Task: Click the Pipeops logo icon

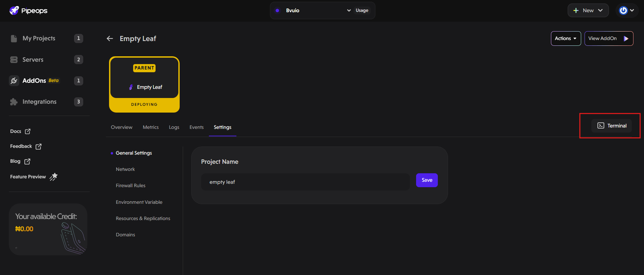Action: click(x=14, y=10)
